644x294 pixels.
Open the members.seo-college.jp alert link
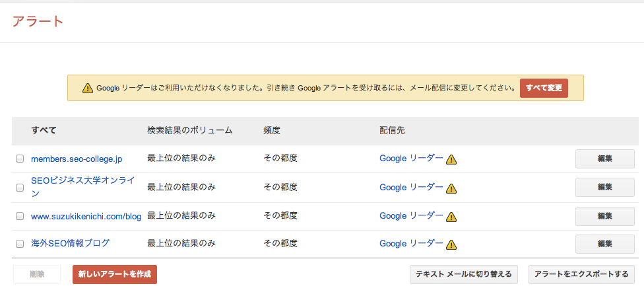point(77,159)
